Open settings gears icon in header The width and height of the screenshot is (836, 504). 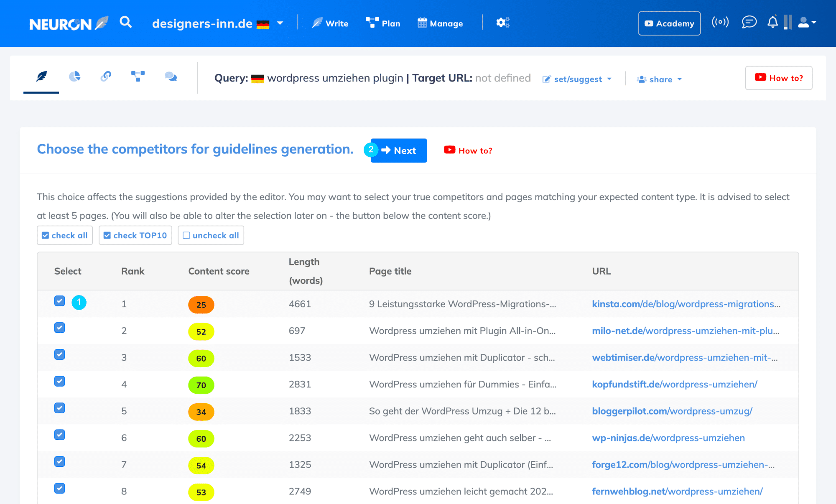(503, 23)
